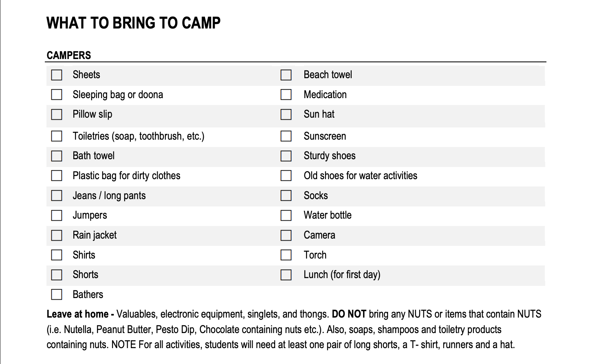Tick the Jeans / long pants checkbox
Image resolution: width=599 pixels, height=364 pixels.
click(x=57, y=195)
